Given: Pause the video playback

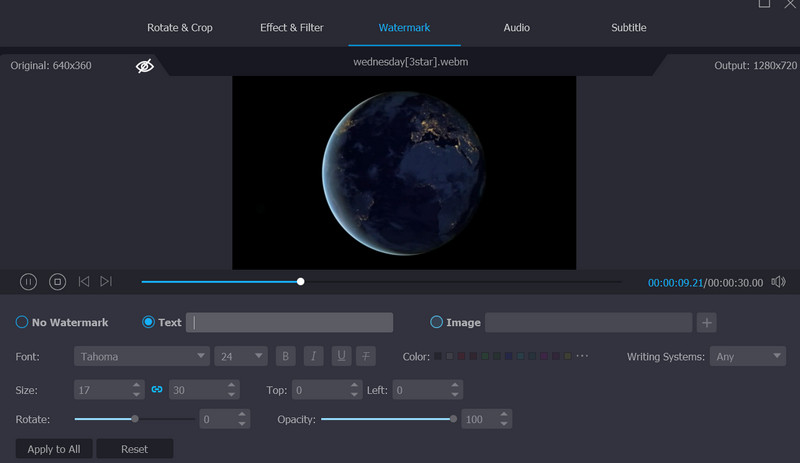Looking at the screenshot, I should tap(28, 282).
